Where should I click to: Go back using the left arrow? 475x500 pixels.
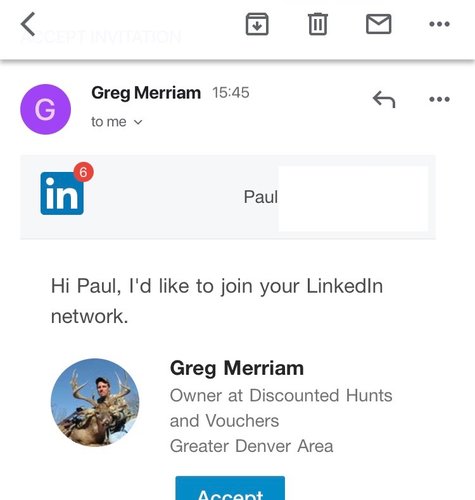coord(28,24)
